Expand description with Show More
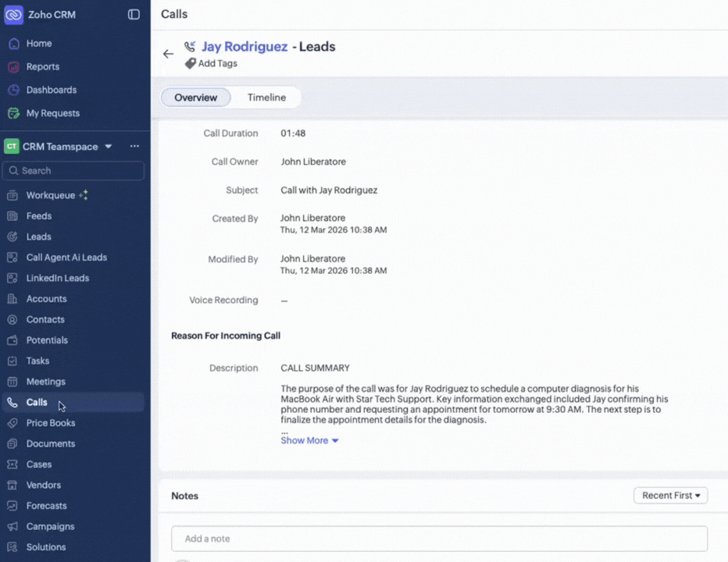 click(309, 440)
